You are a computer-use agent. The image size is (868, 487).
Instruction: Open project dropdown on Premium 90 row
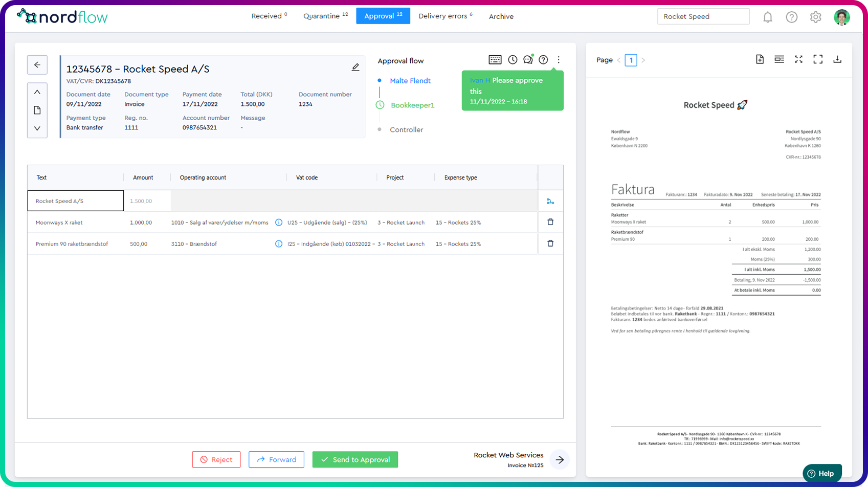(402, 244)
